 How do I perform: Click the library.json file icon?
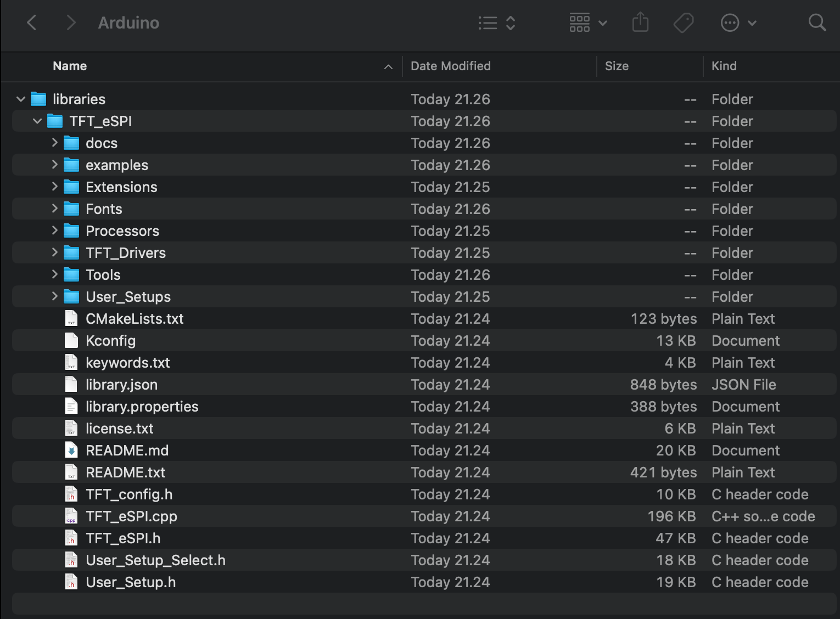(71, 385)
